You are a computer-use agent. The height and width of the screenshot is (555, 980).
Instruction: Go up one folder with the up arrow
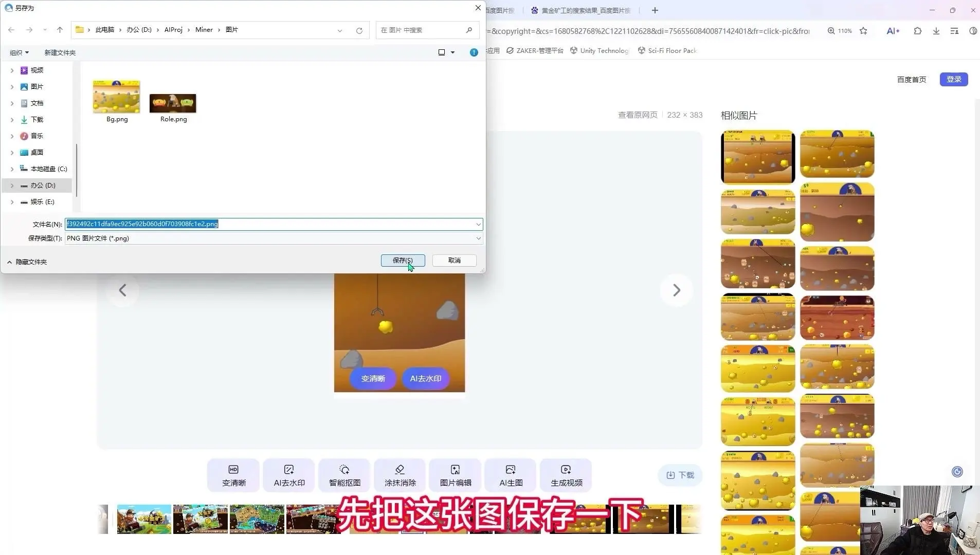click(x=60, y=30)
